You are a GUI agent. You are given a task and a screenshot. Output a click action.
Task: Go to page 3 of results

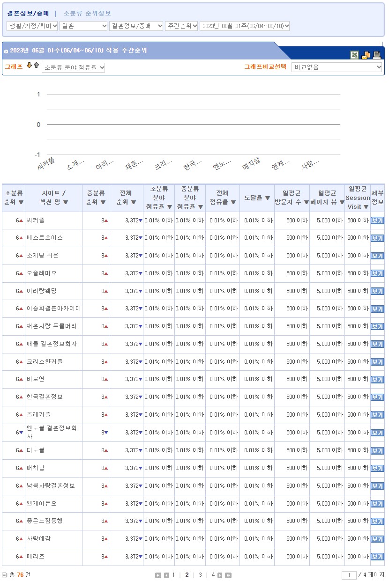click(x=200, y=575)
